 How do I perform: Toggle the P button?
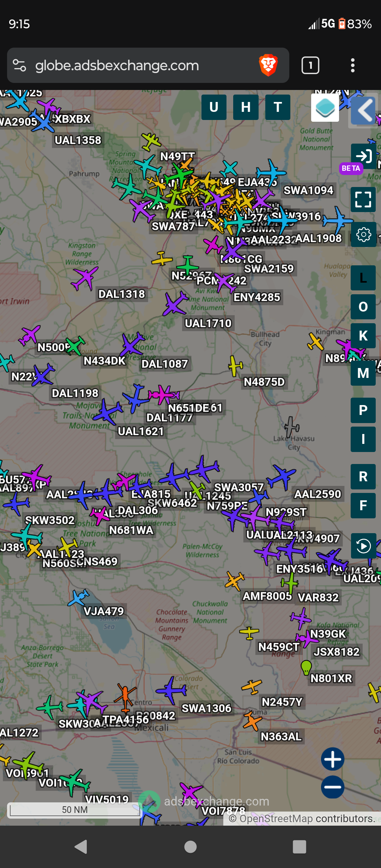click(363, 410)
